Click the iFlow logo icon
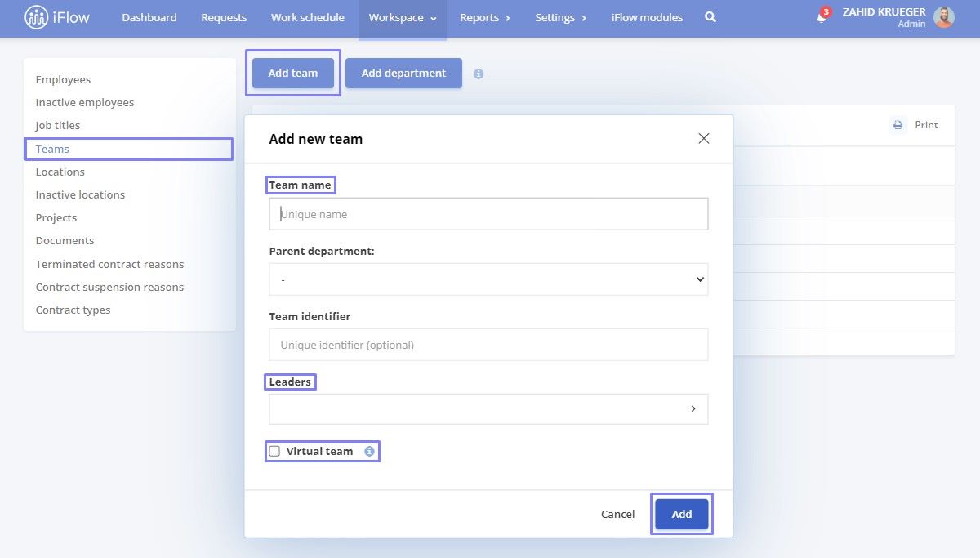Screen dimensions: 980x558 pos(36,17)
